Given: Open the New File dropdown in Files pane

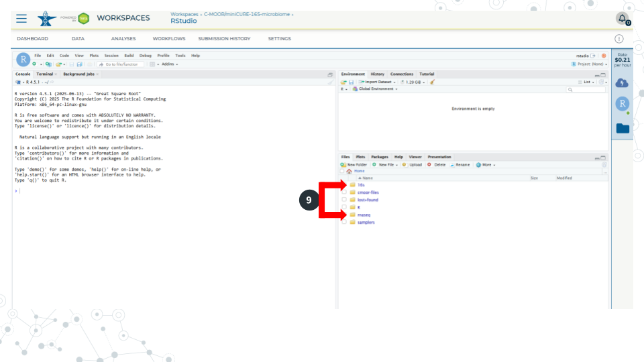Looking at the screenshot, I should [x=385, y=165].
